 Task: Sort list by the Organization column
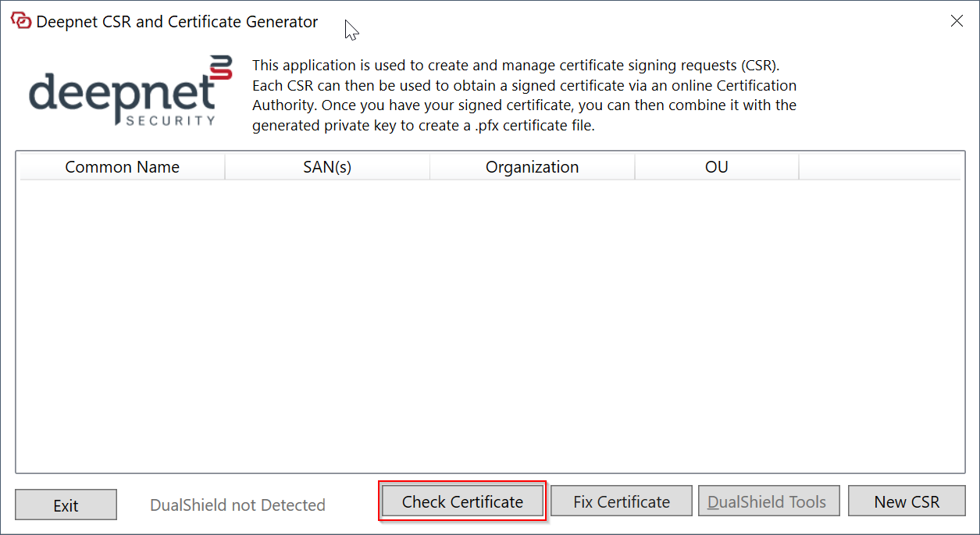pos(532,167)
